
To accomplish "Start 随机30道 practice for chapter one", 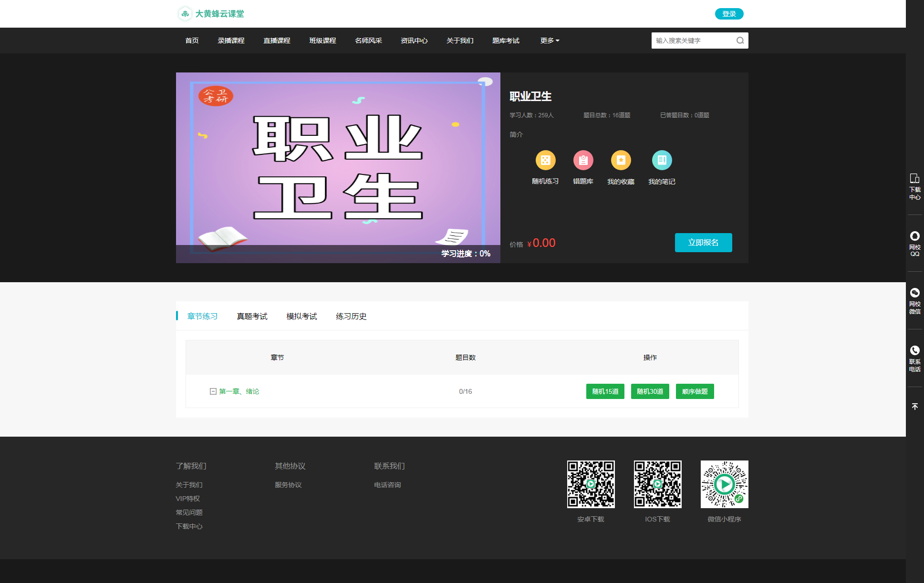I will pyautogui.click(x=650, y=391).
